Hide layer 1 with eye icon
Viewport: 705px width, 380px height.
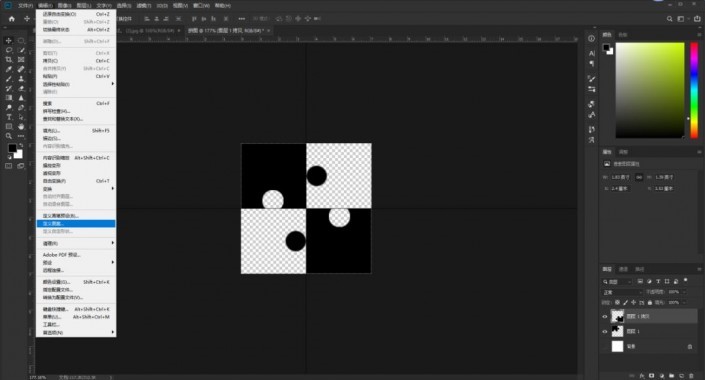[x=605, y=331]
